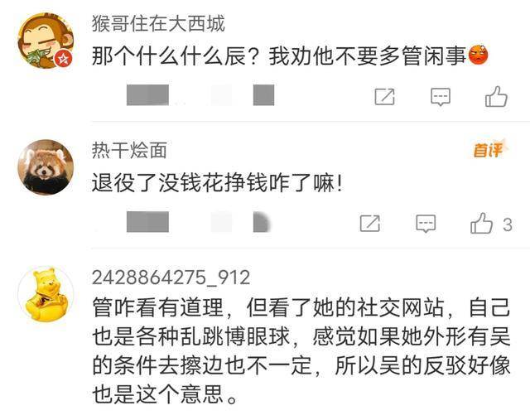Share the 猴哥住在大西城 comment

tap(384, 97)
